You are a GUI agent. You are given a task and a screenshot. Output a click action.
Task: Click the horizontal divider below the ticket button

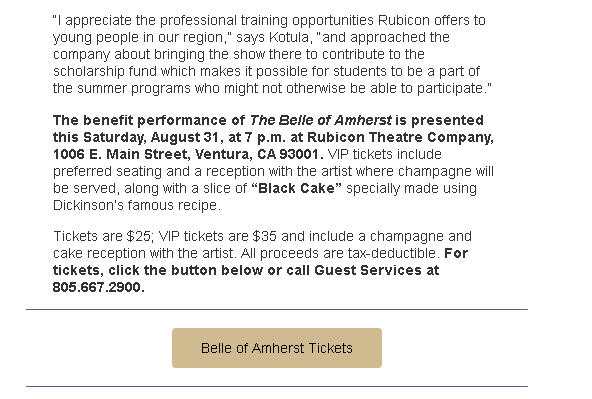pos(277,387)
